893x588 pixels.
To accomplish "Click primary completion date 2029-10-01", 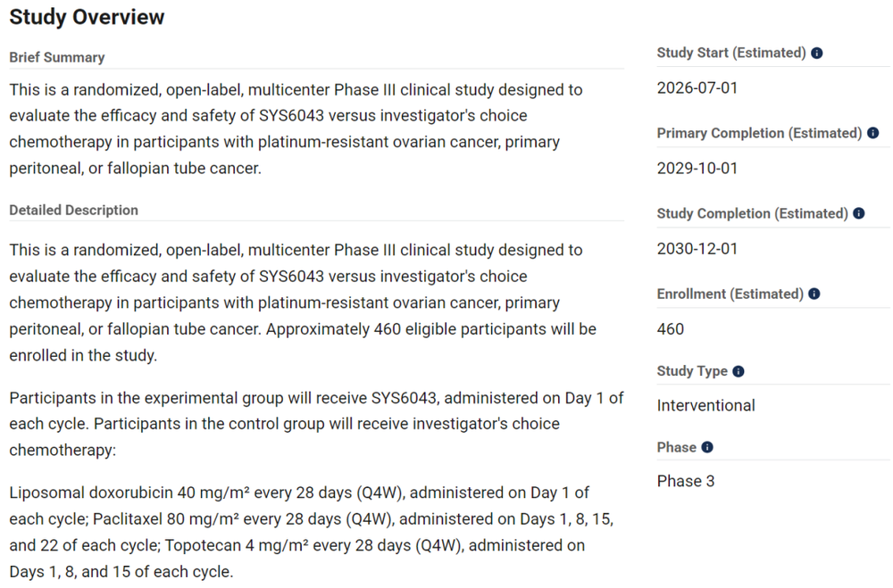I will point(697,169).
